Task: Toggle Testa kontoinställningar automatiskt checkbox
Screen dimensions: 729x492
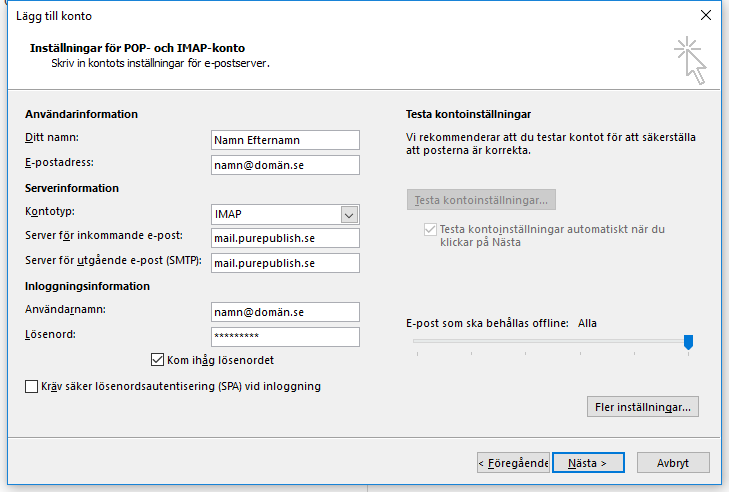Action: (x=430, y=229)
